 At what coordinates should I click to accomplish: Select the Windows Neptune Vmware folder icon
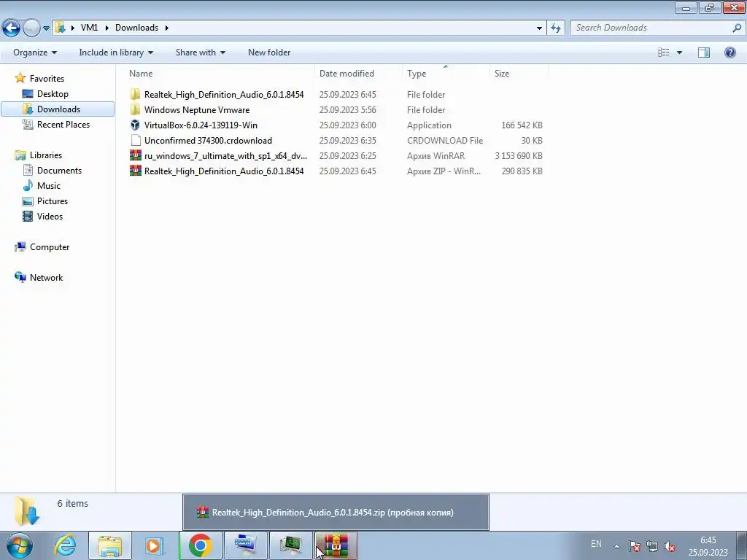(135, 109)
